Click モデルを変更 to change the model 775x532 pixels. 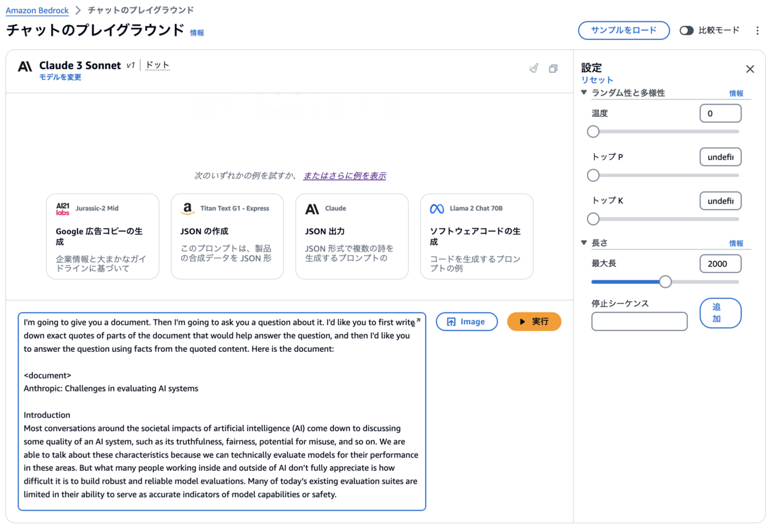point(61,77)
